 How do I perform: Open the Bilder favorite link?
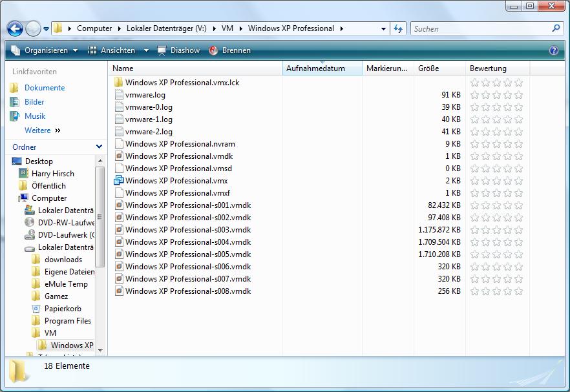pyautogui.click(x=34, y=102)
